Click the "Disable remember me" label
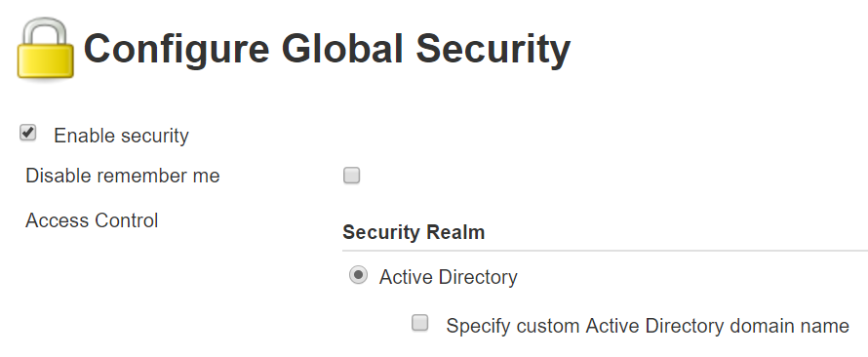The width and height of the screenshot is (868, 357). click(123, 176)
